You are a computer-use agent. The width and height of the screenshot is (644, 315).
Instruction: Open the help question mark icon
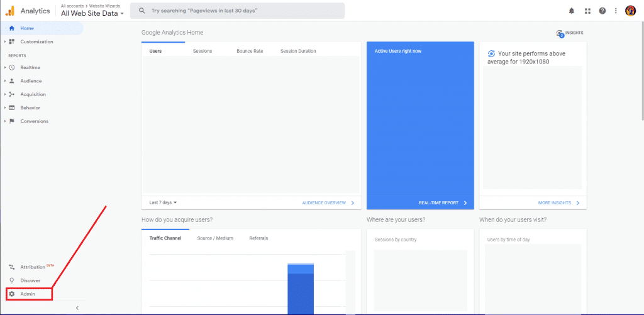click(x=602, y=11)
